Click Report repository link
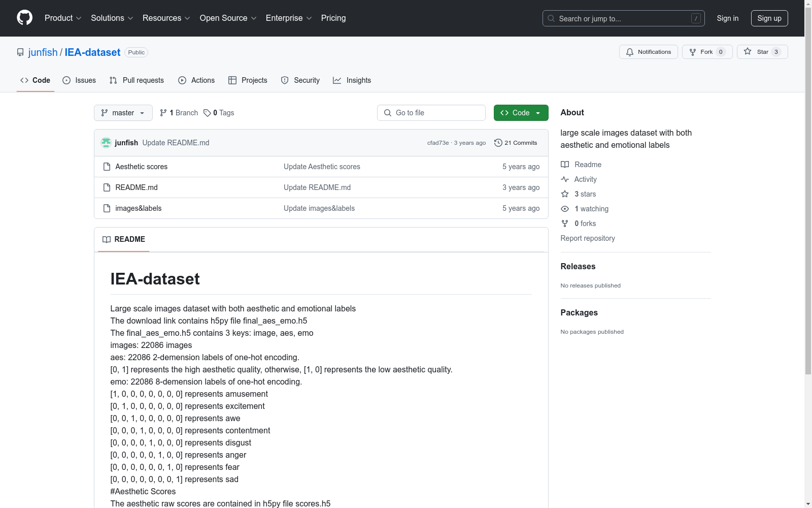The height and width of the screenshot is (508, 812). (588, 238)
